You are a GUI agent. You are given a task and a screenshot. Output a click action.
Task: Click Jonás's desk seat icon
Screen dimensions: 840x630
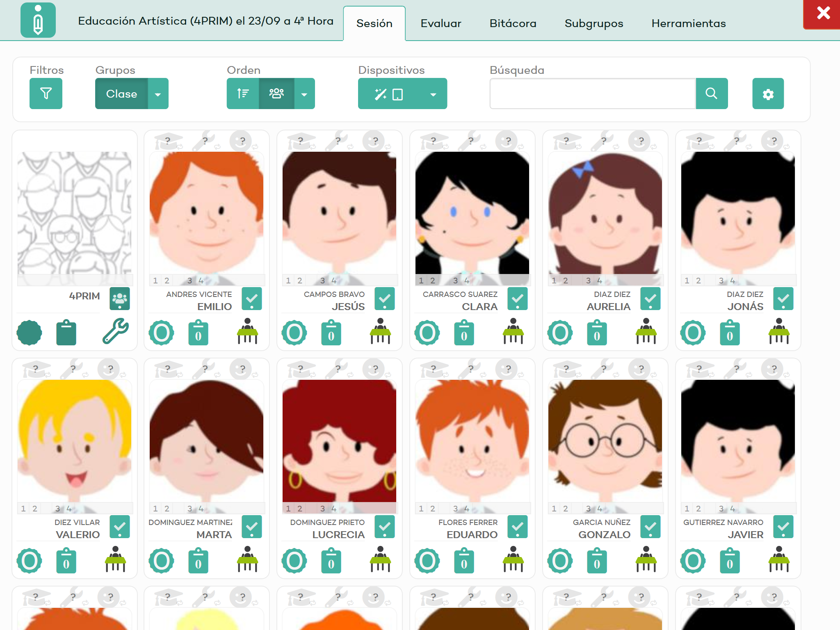pos(779,331)
